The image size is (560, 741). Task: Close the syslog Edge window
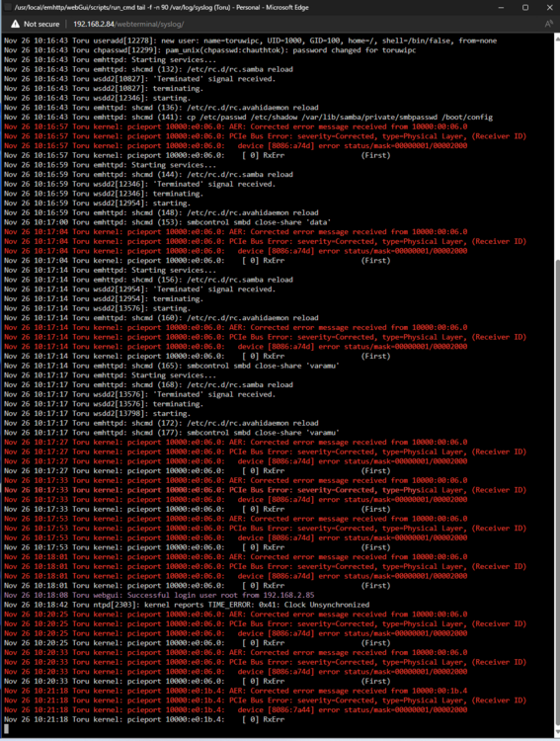coord(549,8)
